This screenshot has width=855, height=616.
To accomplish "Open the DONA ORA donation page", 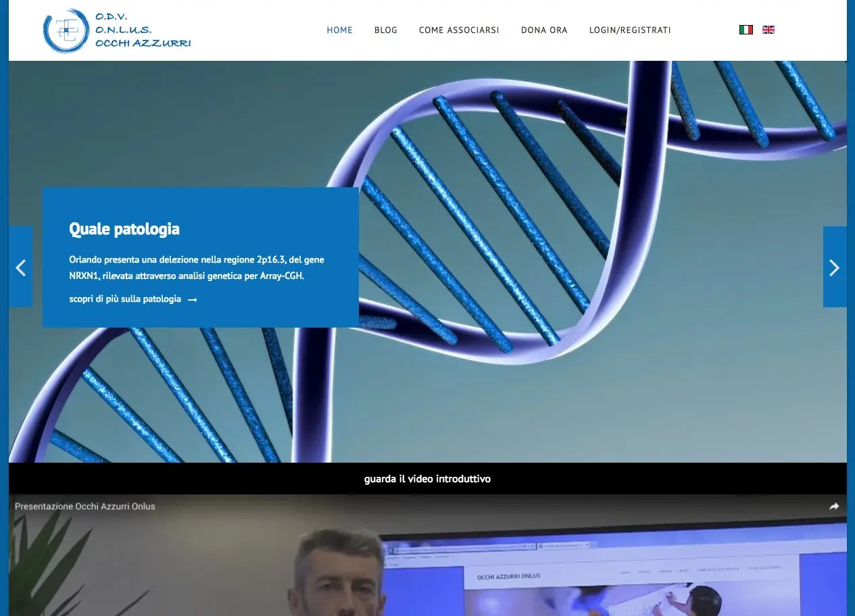I will click(544, 30).
